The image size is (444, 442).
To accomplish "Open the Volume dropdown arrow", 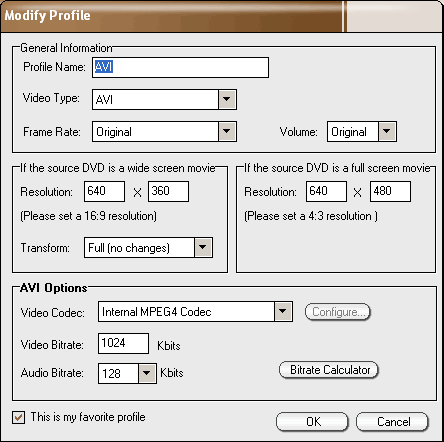I will [387, 131].
